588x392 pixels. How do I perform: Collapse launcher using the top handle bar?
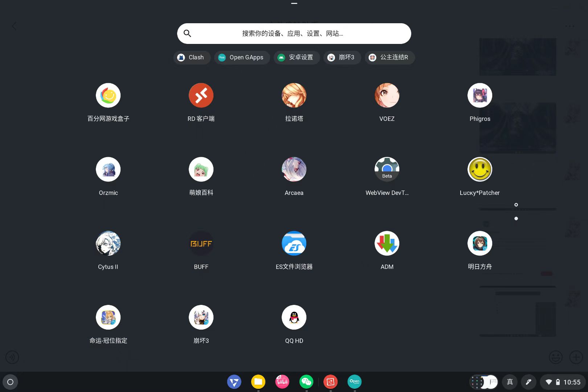(x=294, y=4)
